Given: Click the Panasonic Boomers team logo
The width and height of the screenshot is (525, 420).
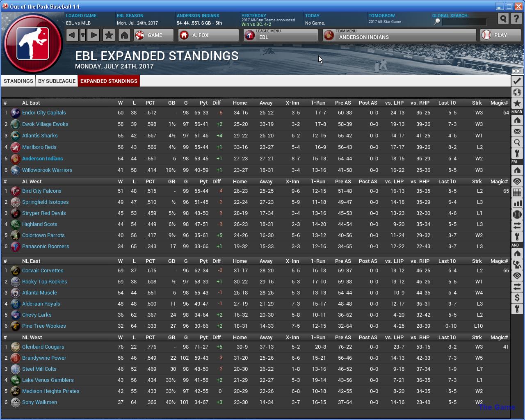Looking at the screenshot, I should [x=15, y=247].
